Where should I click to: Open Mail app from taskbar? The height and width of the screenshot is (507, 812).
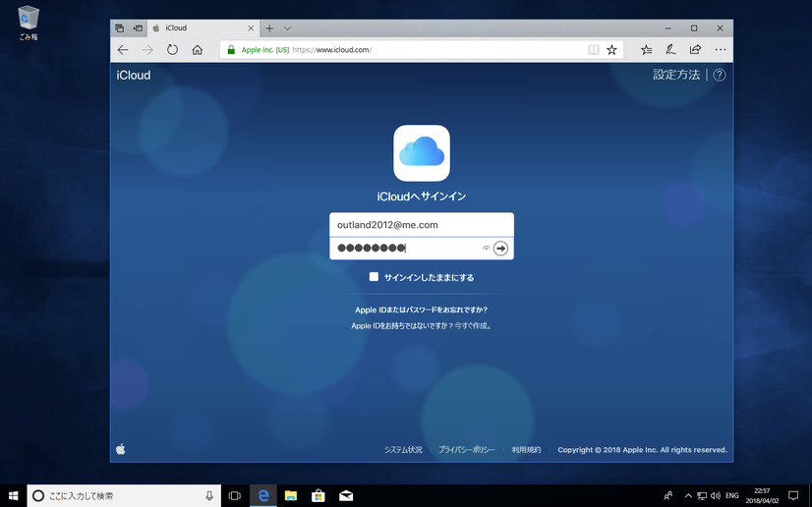(346, 495)
